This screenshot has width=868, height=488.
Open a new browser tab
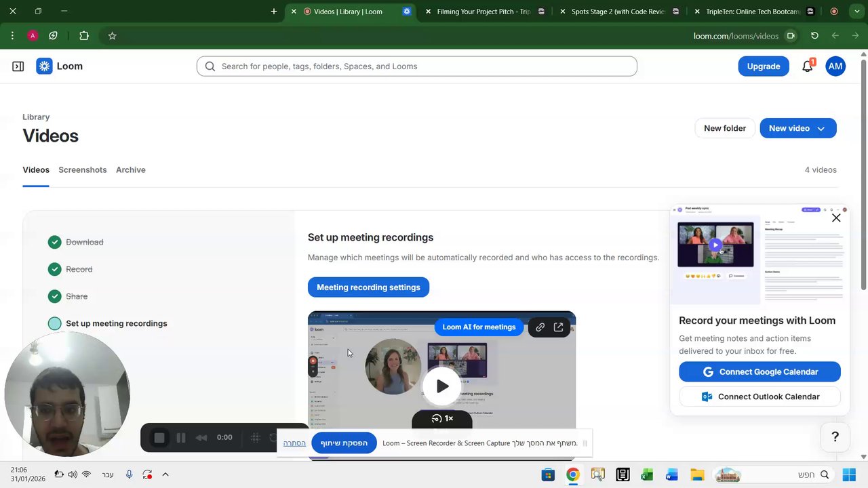click(x=274, y=12)
